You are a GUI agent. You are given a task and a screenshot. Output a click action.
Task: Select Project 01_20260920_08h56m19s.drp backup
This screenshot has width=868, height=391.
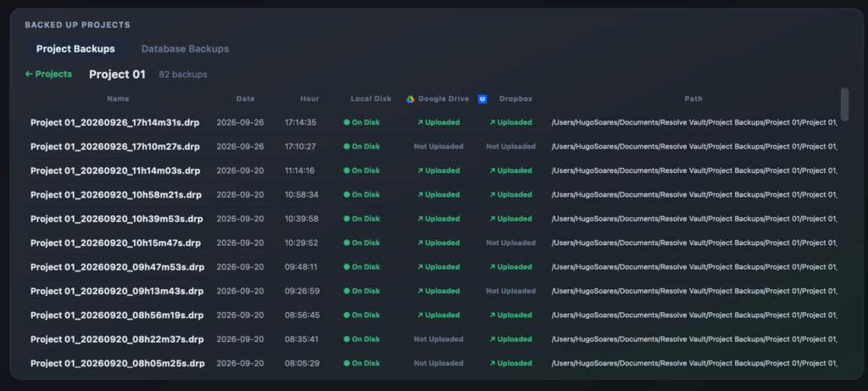pos(117,316)
